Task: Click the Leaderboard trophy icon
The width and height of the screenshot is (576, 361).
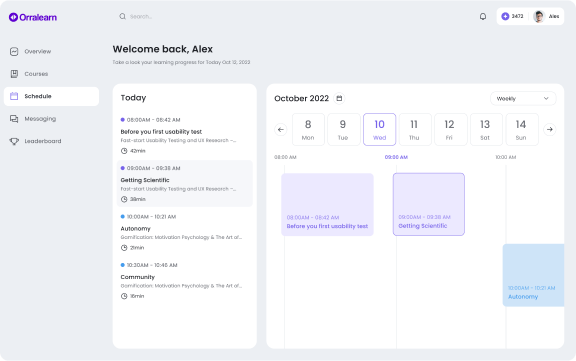Action: click(x=14, y=141)
